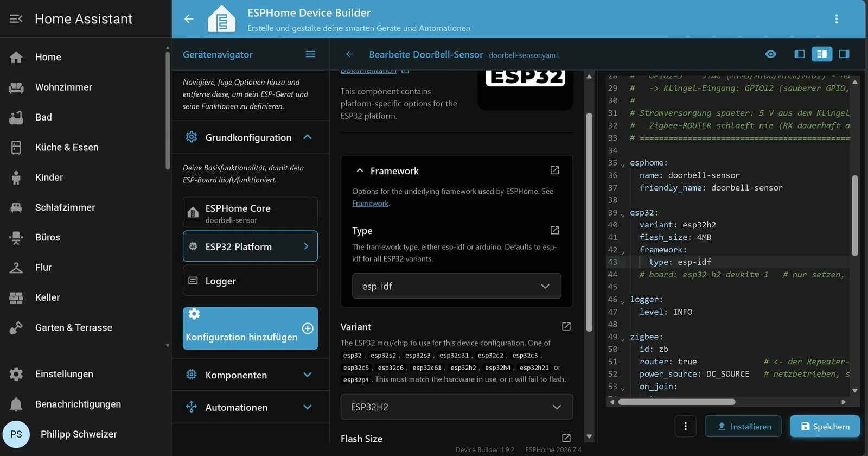Viewport: 868px width, 456px height.
Task: Open Framework documentation in new window
Action: [x=554, y=170]
